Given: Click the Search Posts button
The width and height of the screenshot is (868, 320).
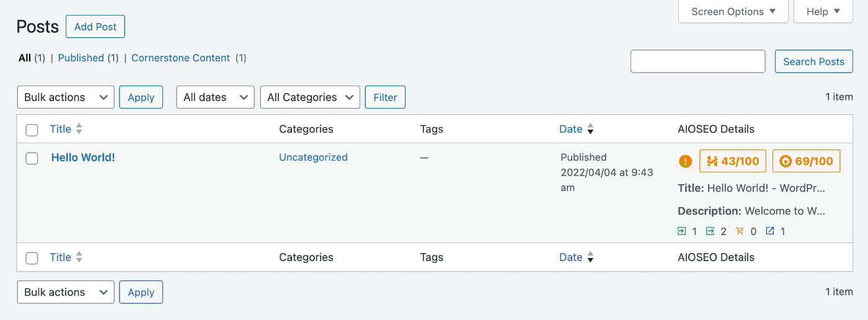Looking at the screenshot, I should pyautogui.click(x=813, y=61).
